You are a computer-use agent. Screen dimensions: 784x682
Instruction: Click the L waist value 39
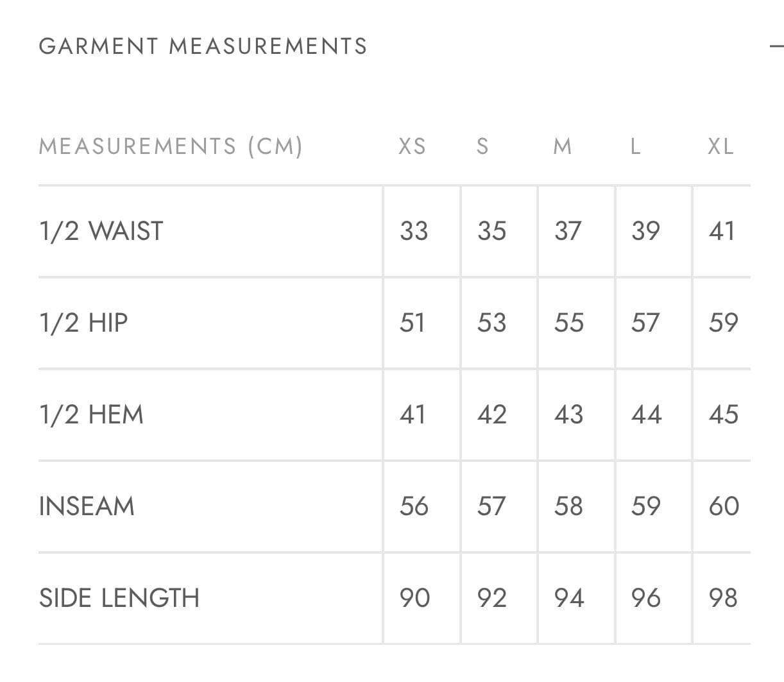[645, 231]
